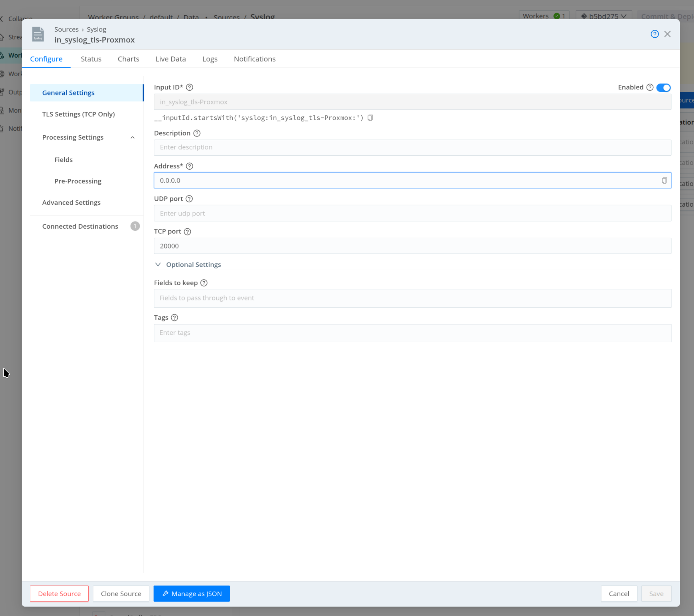Image resolution: width=694 pixels, height=616 pixels.
Task: Focus the UDP port input field
Action: point(412,213)
